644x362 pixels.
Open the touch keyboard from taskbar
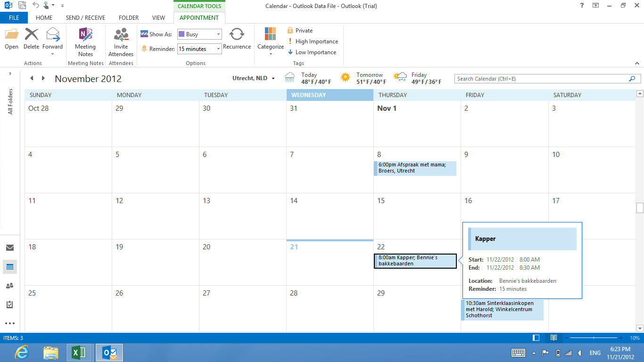click(519, 353)
